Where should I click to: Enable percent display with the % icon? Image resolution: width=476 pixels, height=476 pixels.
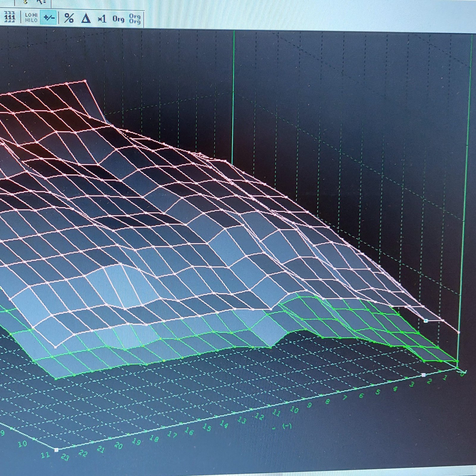(x=69, y=18)
